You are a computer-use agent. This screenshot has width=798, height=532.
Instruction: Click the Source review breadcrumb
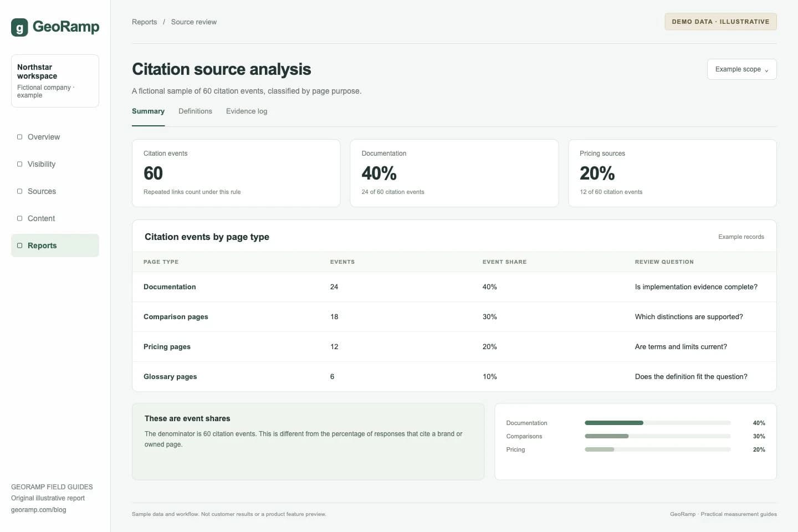pos(194,22)
